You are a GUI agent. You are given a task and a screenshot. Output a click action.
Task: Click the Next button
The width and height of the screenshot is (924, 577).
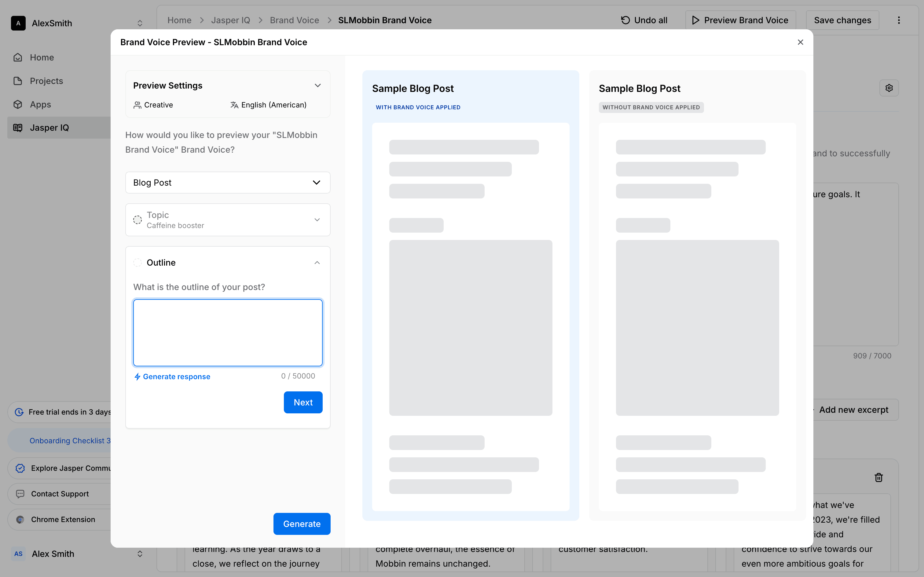point(303,402)
